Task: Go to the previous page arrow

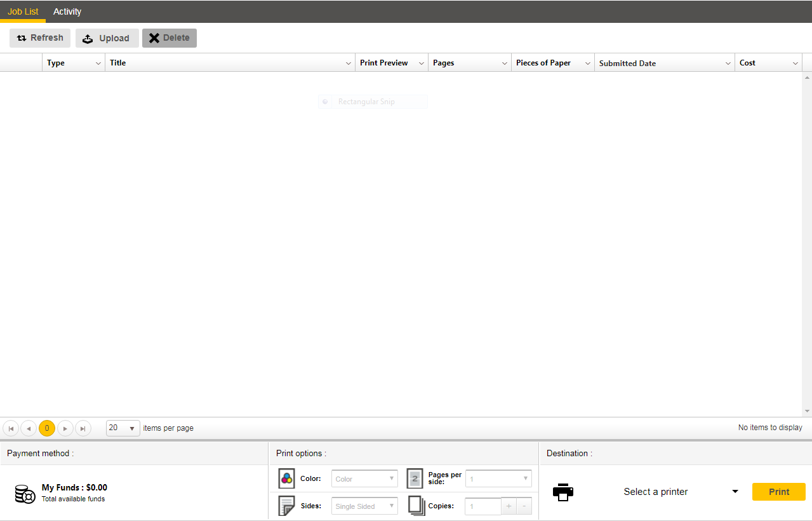Action: click(x=29, y=428)
